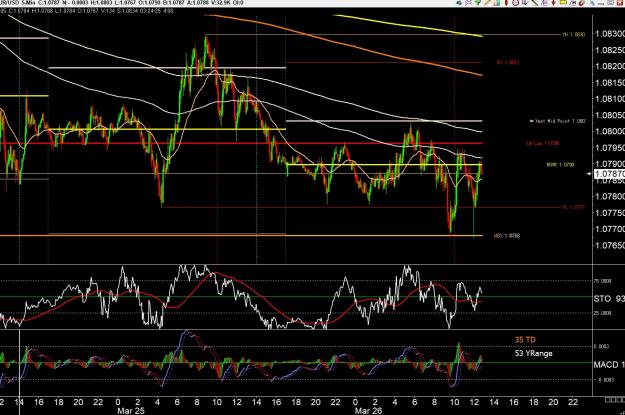Select the diagonal trend line tool

pos(535,2)
